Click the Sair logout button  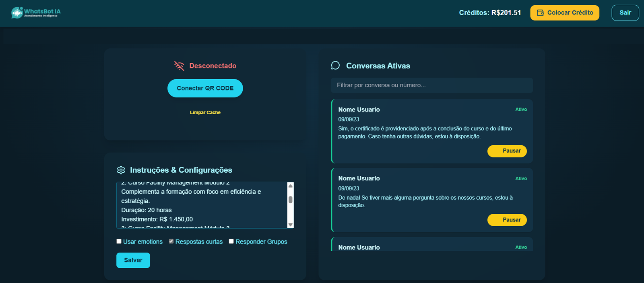[x=625, y=13]
